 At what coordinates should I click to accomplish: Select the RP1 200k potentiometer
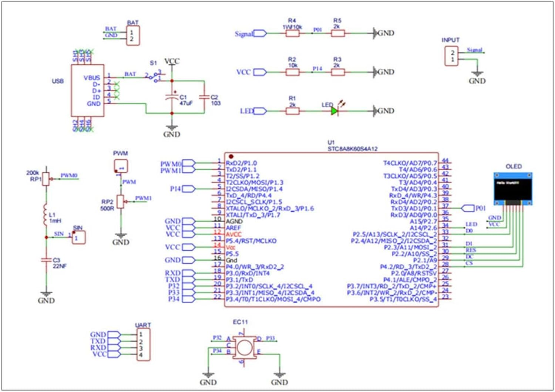46,179
